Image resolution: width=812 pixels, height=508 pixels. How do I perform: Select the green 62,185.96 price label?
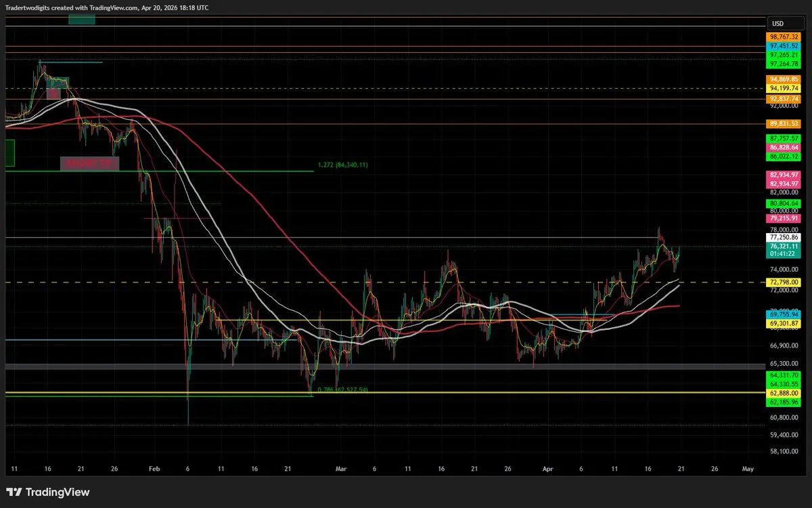coord(784,402)
